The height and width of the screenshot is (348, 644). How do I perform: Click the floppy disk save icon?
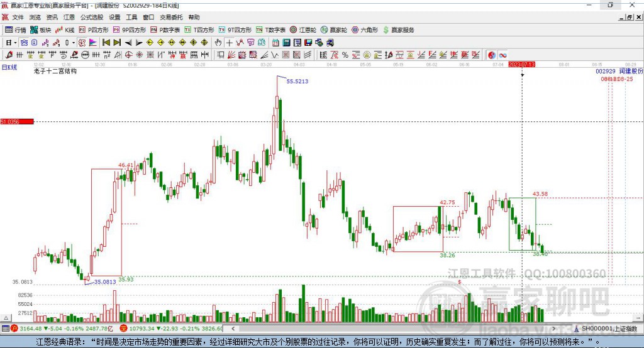coord(308,43)
